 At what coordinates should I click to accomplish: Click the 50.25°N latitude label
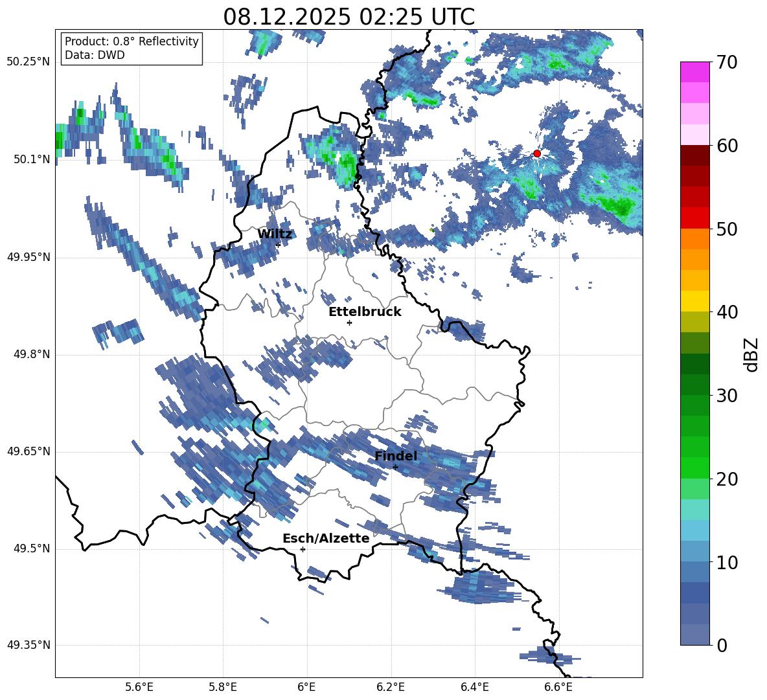[29, 62]
